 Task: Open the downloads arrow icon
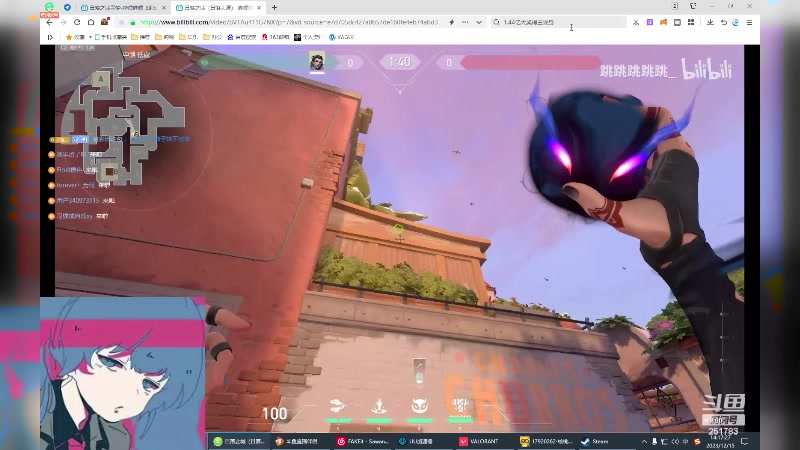tap(710, 22)
